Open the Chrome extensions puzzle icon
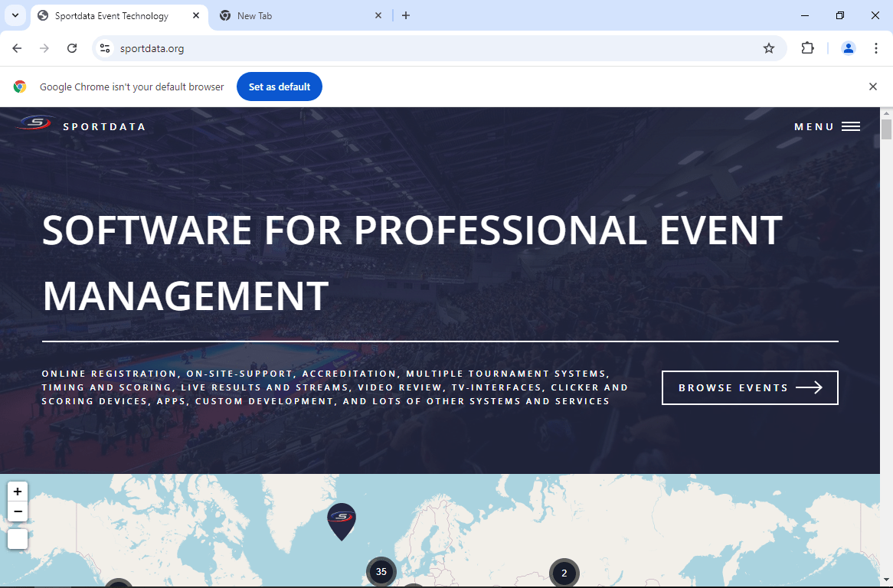 [x=807, y=48]
